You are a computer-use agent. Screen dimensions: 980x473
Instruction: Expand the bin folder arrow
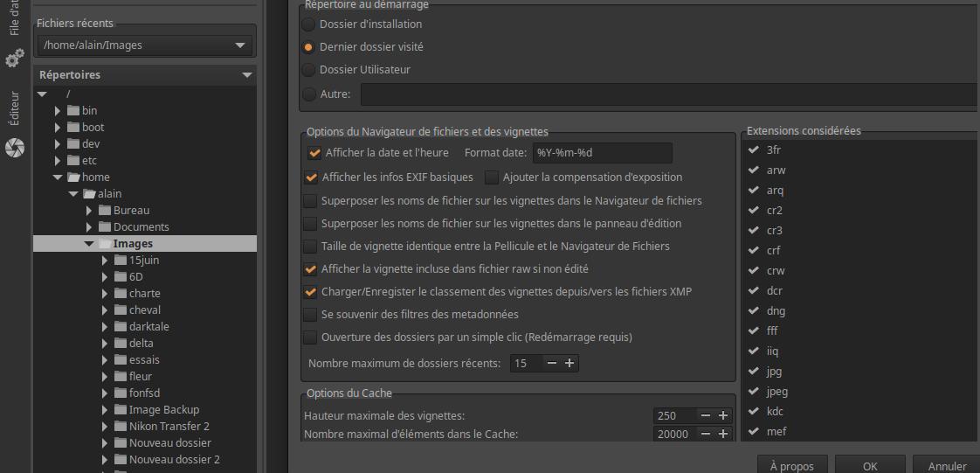point(58,111)
